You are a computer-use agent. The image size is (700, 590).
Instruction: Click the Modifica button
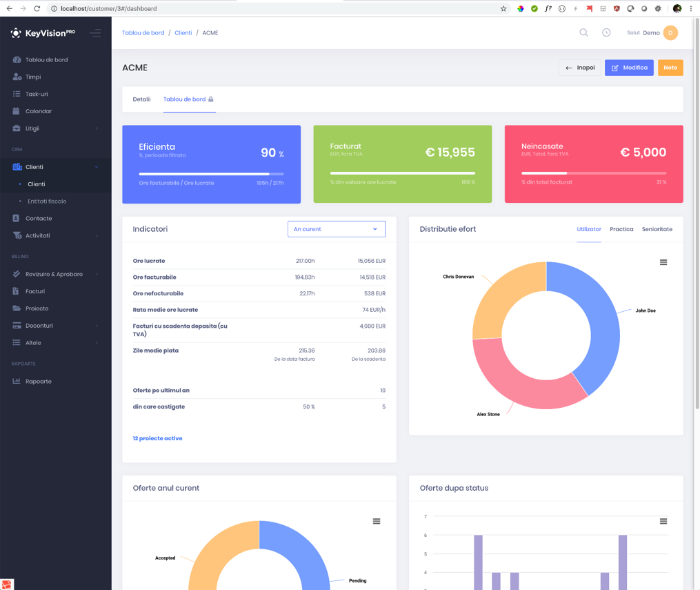(629, 68)
